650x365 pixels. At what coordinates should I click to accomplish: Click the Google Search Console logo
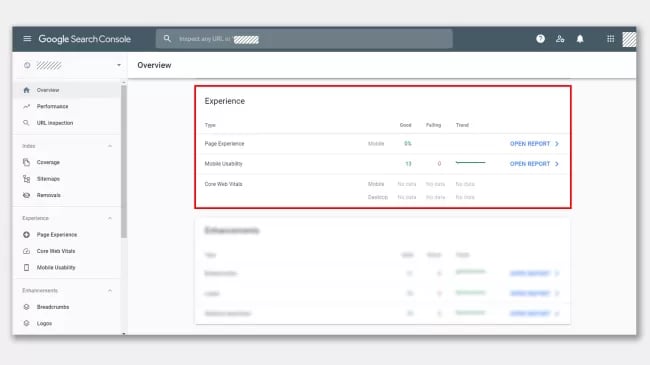coord(85,39)
